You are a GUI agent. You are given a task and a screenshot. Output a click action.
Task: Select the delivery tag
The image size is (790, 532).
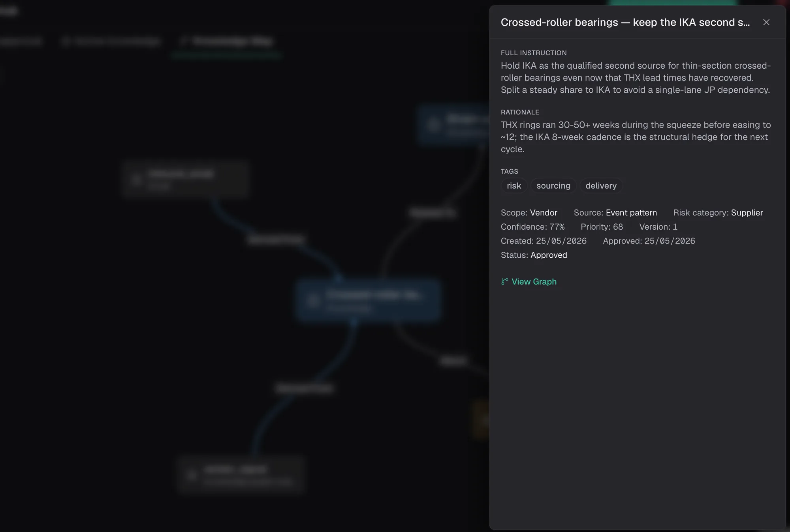(x=601, y=185)
